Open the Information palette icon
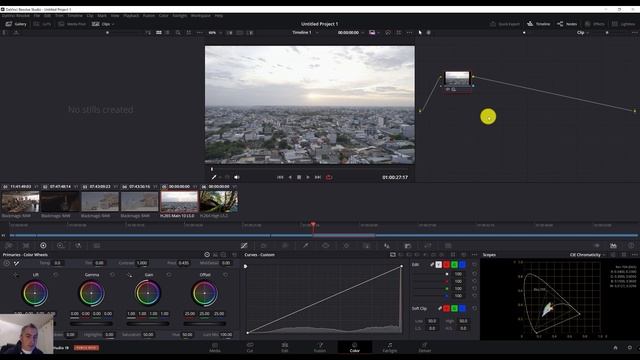 [631, 246]
